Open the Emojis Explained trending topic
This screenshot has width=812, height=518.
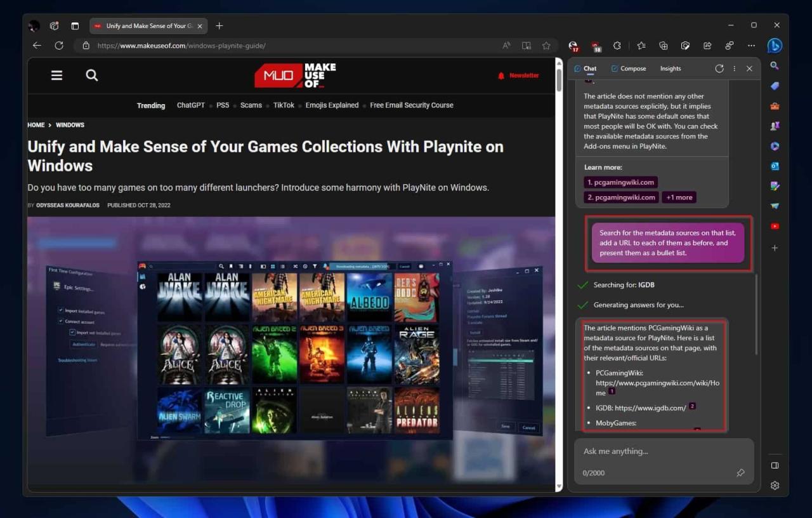tap(332, 105)
